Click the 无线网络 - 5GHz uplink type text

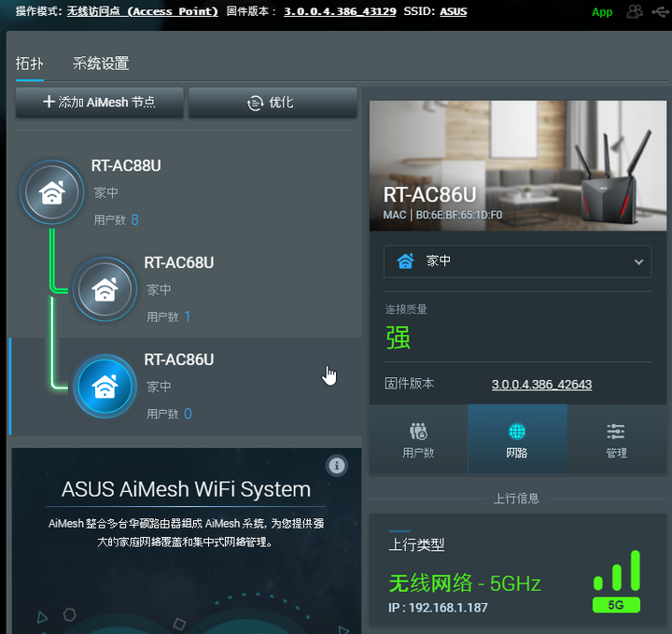point(465,584)
